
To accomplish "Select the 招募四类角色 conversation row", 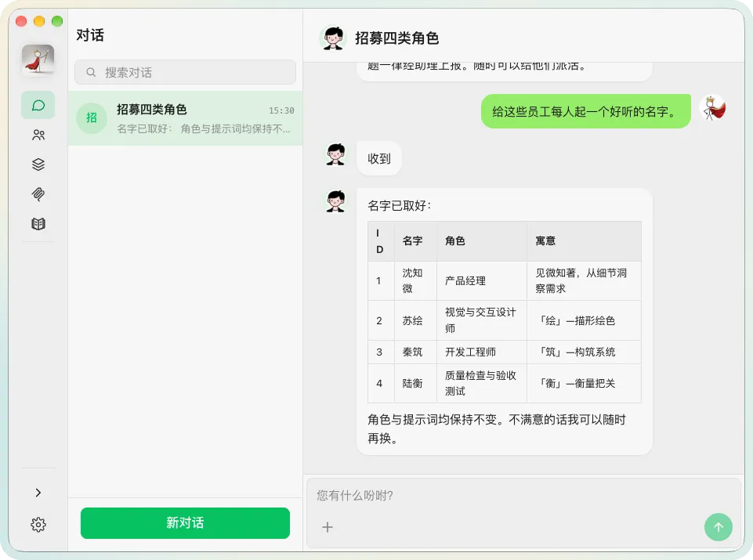I will click(185, 118).
